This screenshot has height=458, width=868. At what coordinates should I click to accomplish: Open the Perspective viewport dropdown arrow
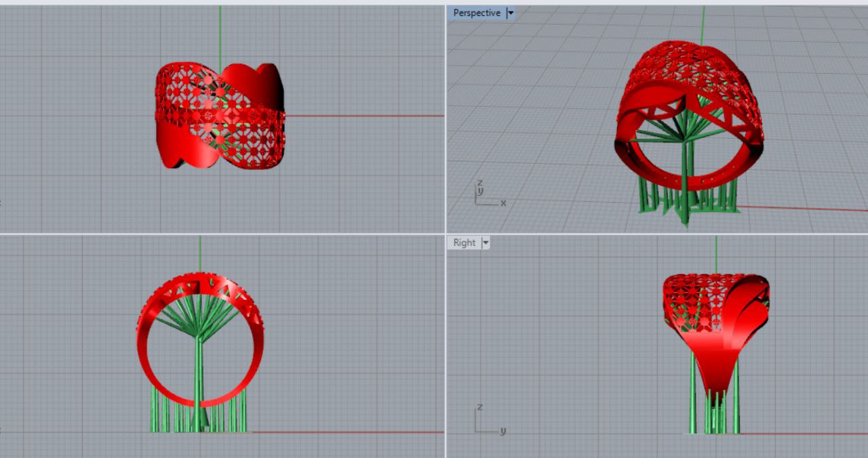coord(510,13)
